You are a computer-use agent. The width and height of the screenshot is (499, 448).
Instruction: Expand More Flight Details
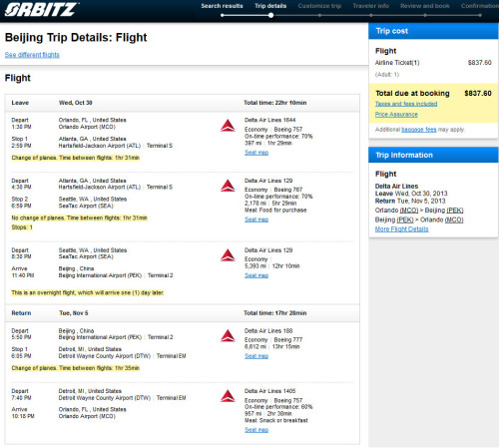pyautogui.click(x=401, y=229)
